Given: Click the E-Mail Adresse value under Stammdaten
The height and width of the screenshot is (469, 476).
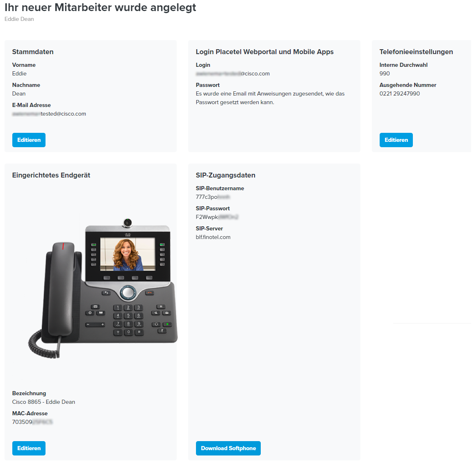Looking at the screenshot, I should pos(49,114).
